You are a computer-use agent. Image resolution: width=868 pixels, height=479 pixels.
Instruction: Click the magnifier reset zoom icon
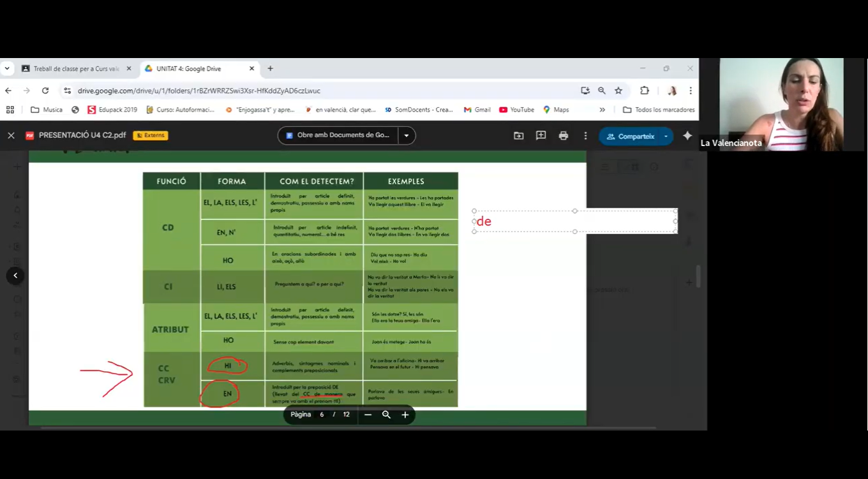click(x=386, y=415)
